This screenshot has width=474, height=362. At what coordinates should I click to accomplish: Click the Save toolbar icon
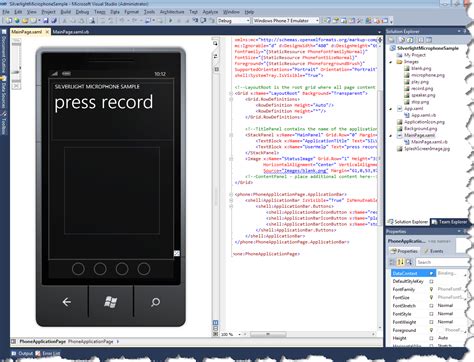pos(46,21)
